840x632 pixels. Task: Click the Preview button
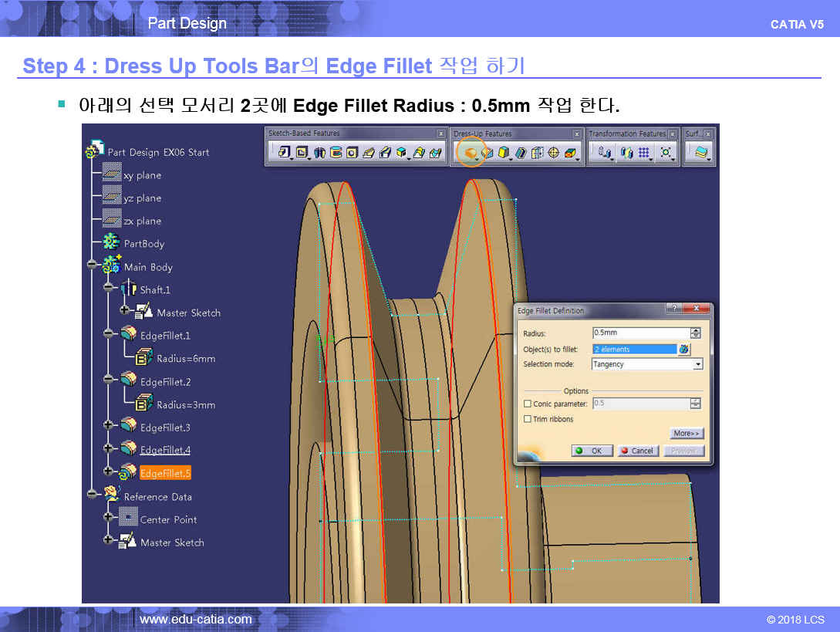(x=683, y=451)
